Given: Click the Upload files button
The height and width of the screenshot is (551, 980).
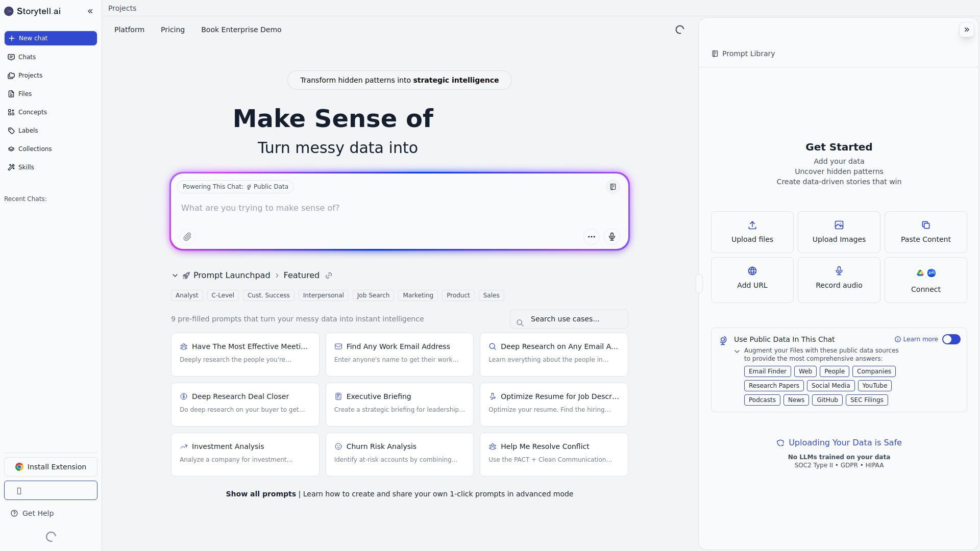Looking at the screenshot, I should point(751,232).
